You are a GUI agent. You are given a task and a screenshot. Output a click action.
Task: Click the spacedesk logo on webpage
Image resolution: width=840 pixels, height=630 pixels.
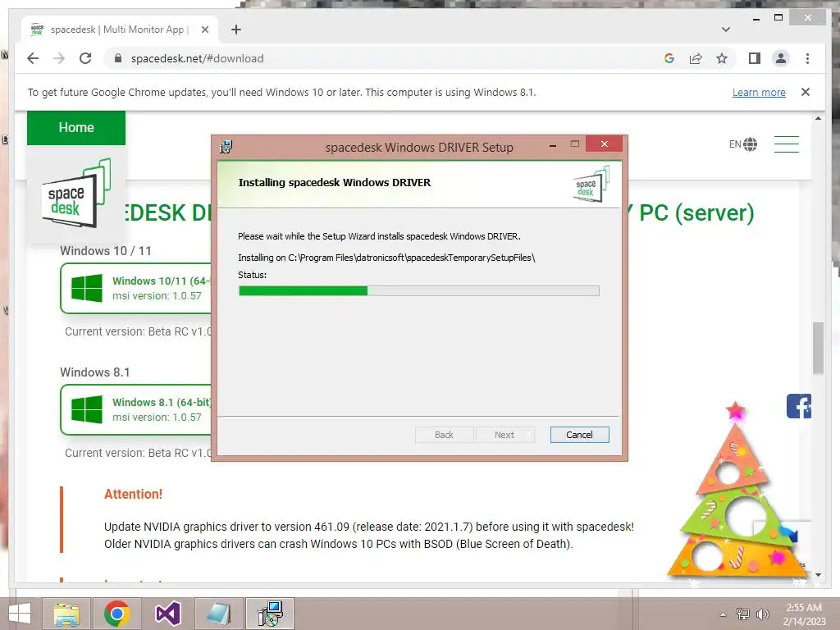coord(76,194)
